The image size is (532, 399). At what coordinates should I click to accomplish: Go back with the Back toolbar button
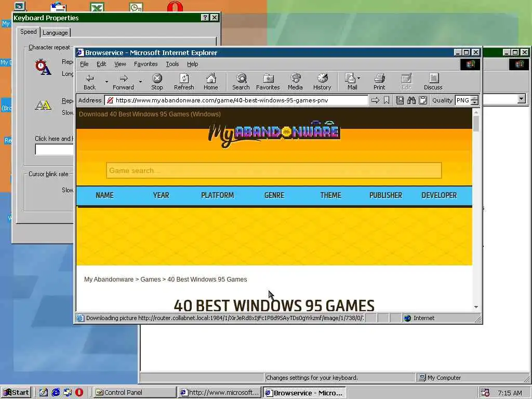[89, 82]
